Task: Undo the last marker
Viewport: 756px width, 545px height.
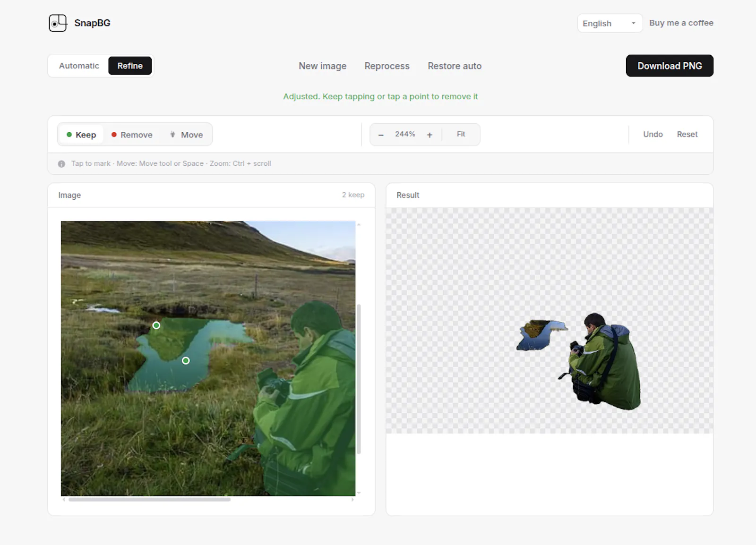Action: 653,134
